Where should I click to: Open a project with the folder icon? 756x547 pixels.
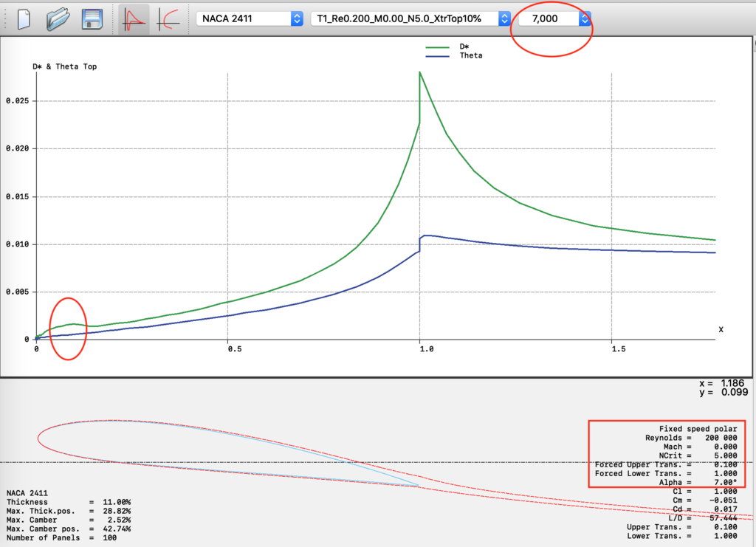tap(57, 18)
